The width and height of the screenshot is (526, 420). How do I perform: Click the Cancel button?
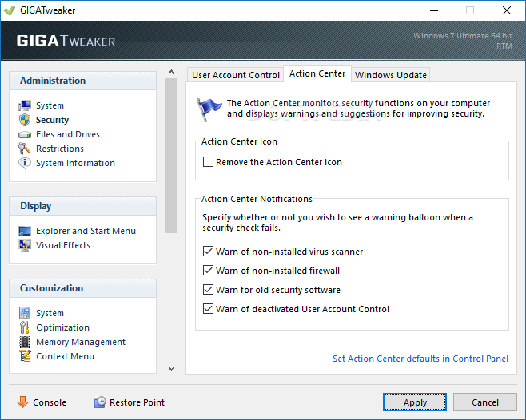(485, 402)
